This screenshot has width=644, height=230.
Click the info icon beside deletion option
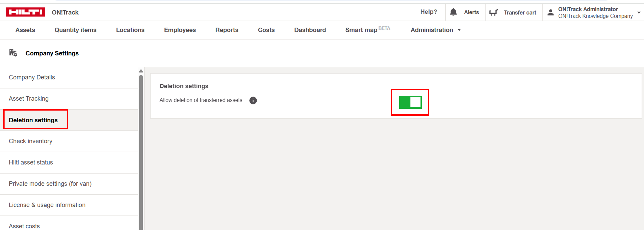pos(253,100)
